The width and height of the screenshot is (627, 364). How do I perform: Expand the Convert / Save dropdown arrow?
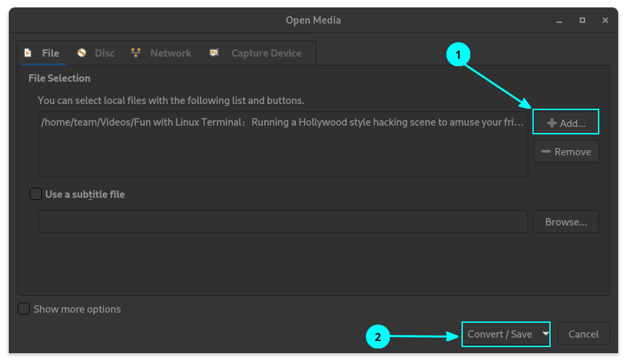pyautogui.click(x=545, y=334)
